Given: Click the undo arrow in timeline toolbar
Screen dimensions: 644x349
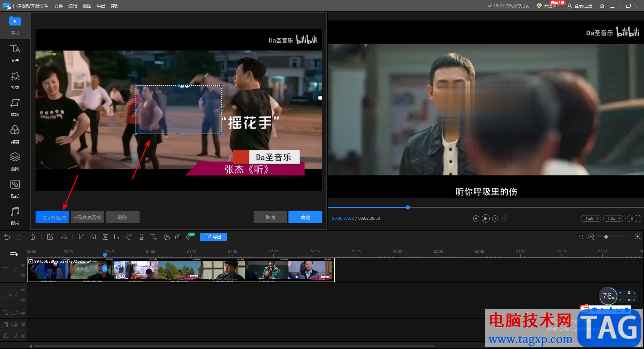Looking at the screenshot, I should tap(7, 237).
